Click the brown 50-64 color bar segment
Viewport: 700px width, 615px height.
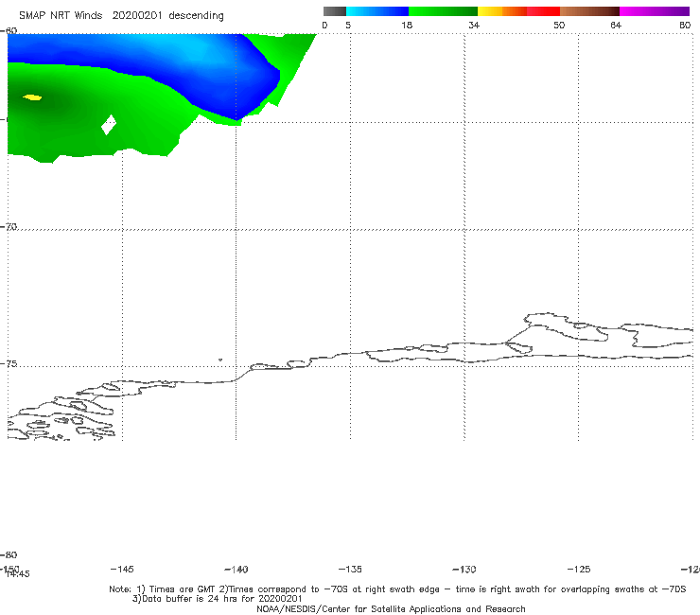(x=589, y=11)
